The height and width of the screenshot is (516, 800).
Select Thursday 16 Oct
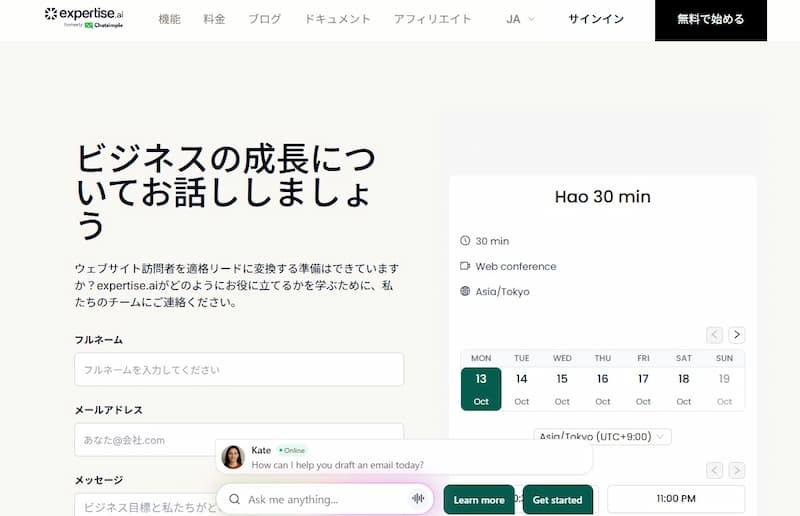point(603,389)
